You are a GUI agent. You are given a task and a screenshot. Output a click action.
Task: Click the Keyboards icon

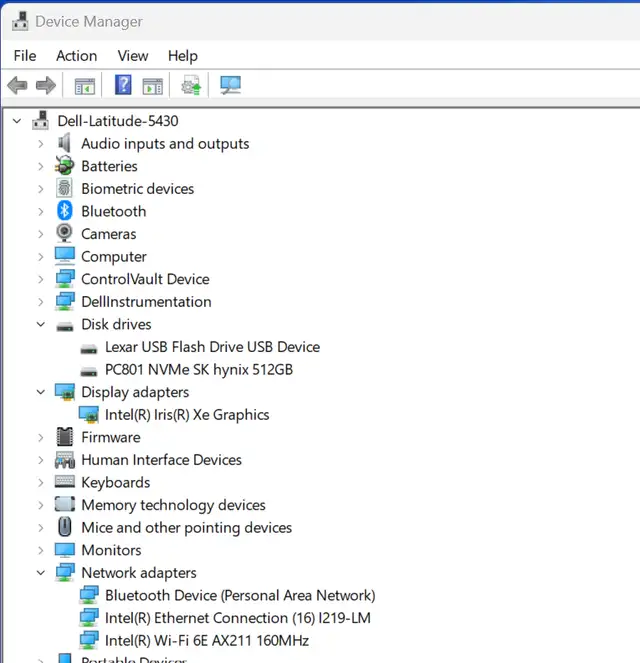click(65, 482)
